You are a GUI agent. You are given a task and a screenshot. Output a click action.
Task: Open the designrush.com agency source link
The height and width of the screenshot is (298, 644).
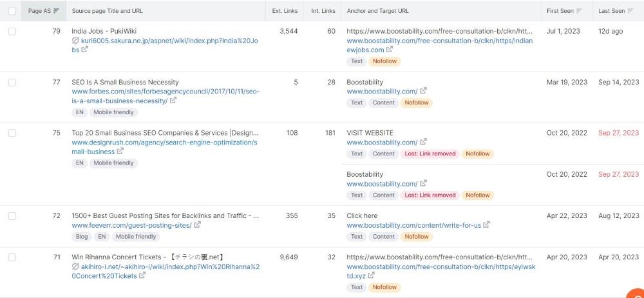click(x=164, y=147)
